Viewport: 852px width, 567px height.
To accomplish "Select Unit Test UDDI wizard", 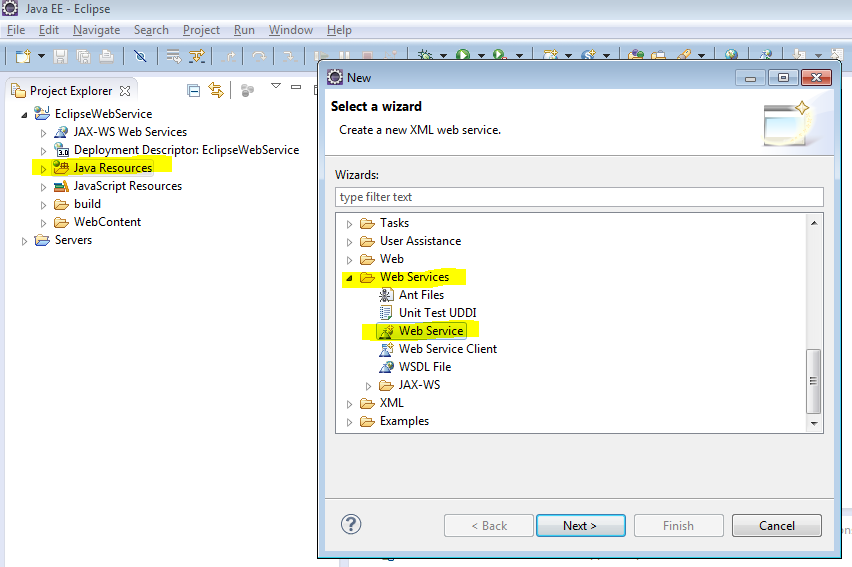I will [x=428, y=313].
